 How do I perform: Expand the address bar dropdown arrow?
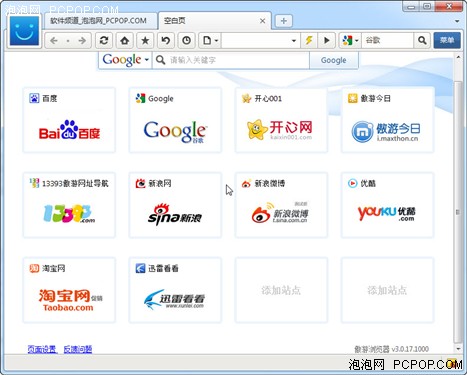point(294,41)
